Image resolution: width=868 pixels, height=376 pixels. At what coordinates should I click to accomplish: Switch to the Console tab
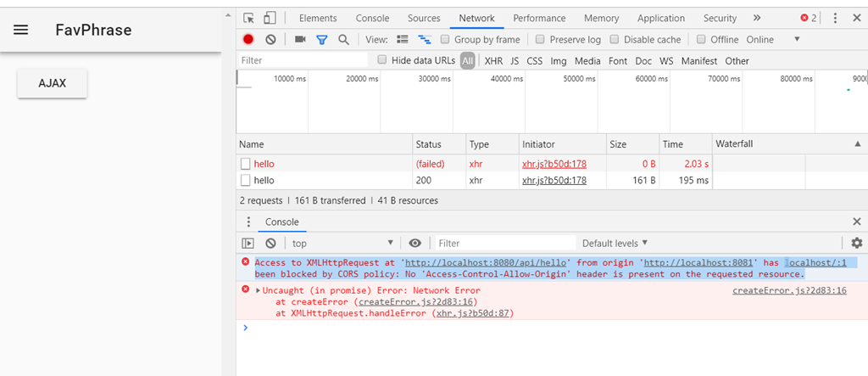point(372,18)
